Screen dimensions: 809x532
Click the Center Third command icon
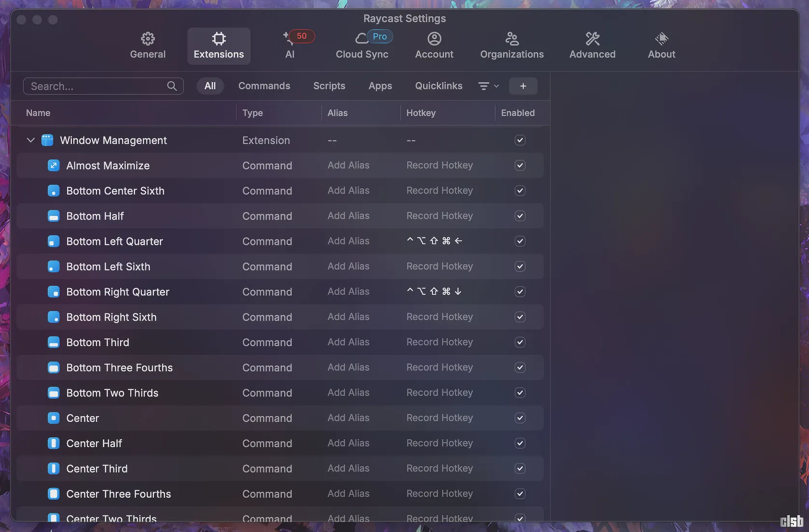point(54,469)
